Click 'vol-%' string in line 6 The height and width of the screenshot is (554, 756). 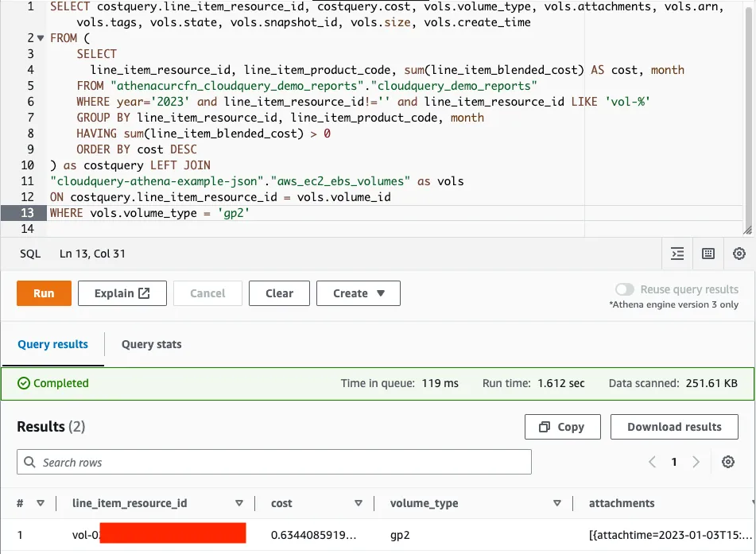[x=628, y=102]
